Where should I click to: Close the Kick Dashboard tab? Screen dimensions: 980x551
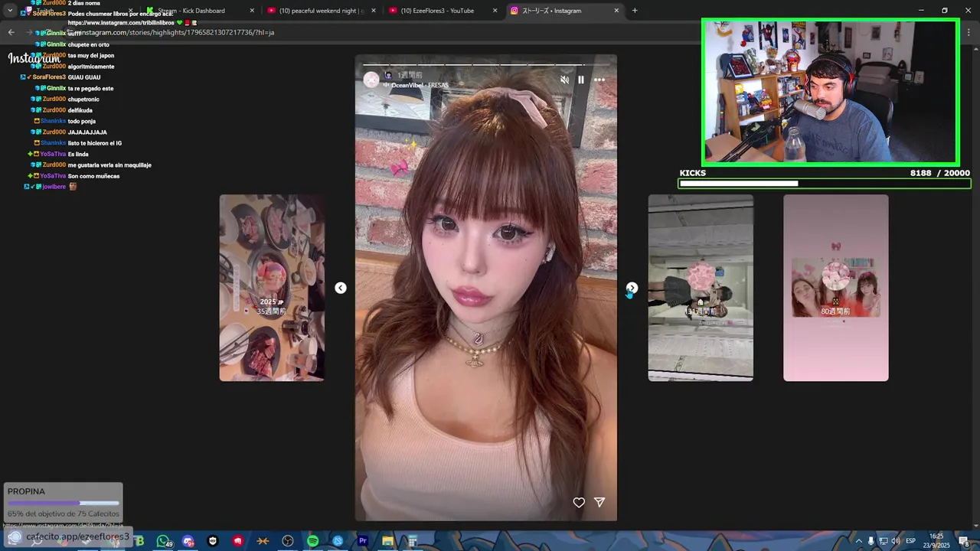(x=253, y=11)
